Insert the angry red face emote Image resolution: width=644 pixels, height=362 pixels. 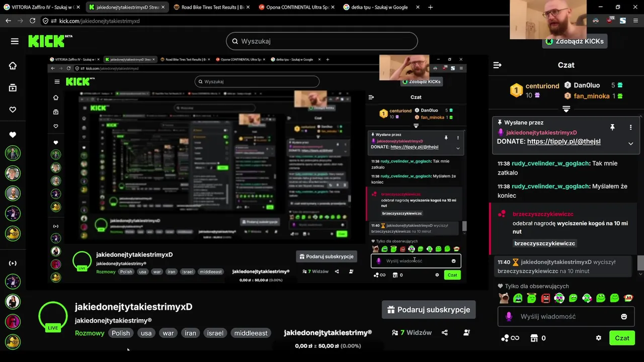(545, 298)
